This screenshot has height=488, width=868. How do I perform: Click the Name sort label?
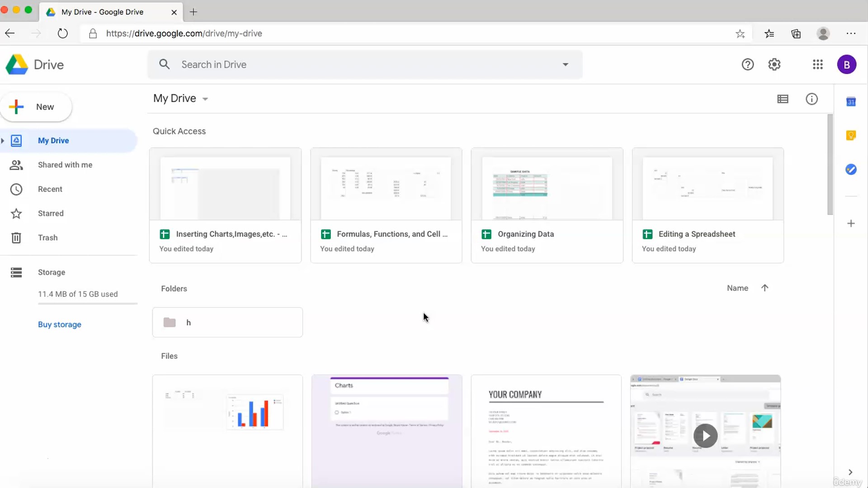click(x=737, y=288)
